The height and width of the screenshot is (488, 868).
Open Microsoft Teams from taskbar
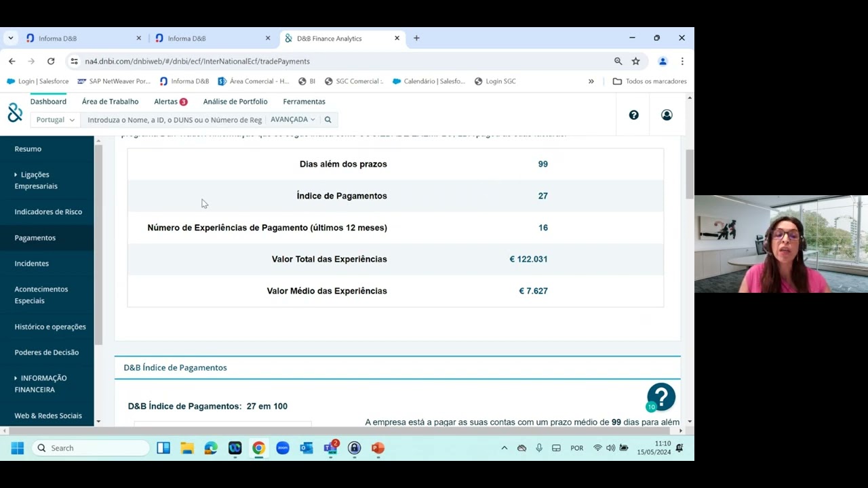click(x=330, y=448)
